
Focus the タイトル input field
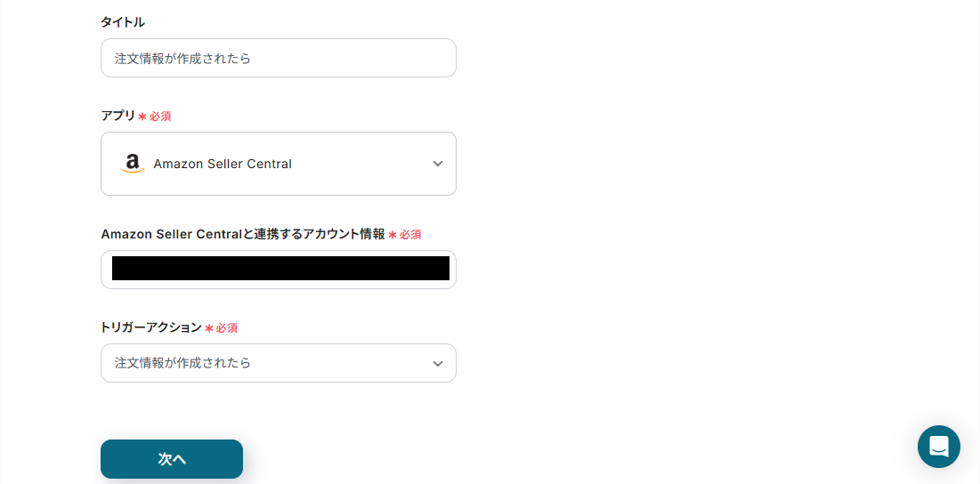pos(278,58)
